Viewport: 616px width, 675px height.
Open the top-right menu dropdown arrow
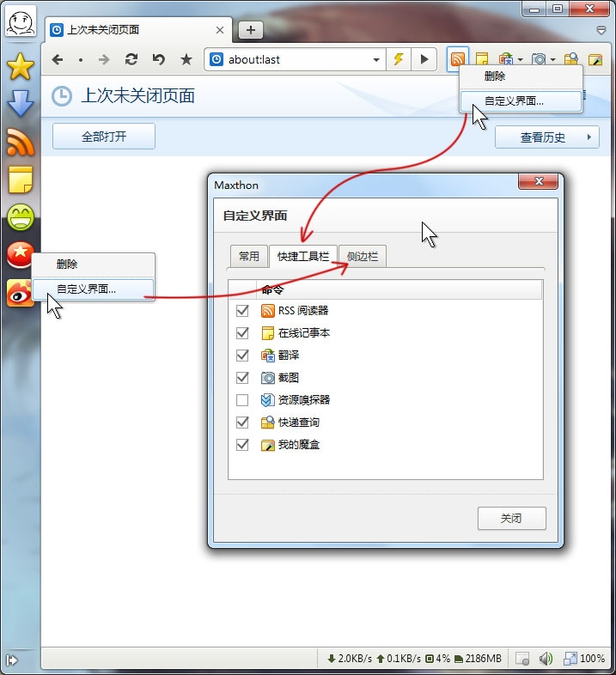coord(601,30)
